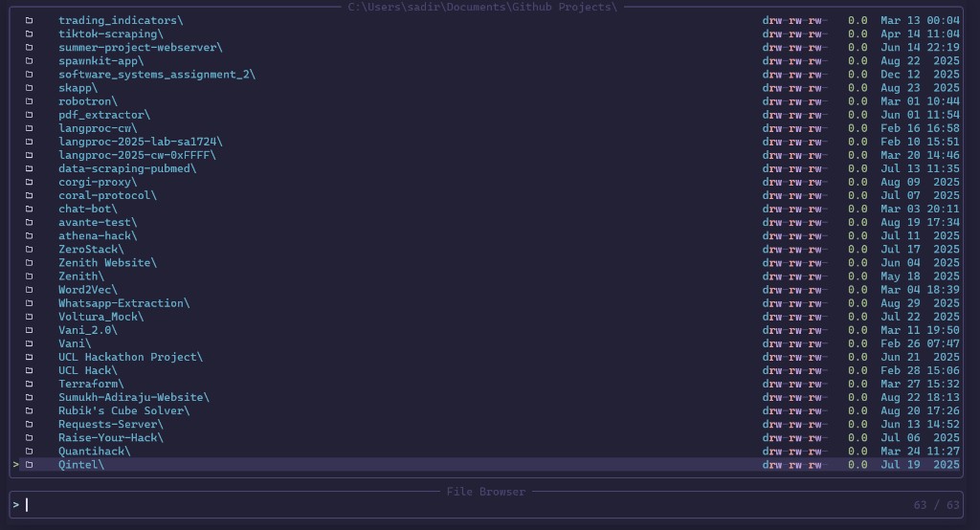Click the Github Projects path title
The image size is (980, 530).
click(x=482, y=7)
